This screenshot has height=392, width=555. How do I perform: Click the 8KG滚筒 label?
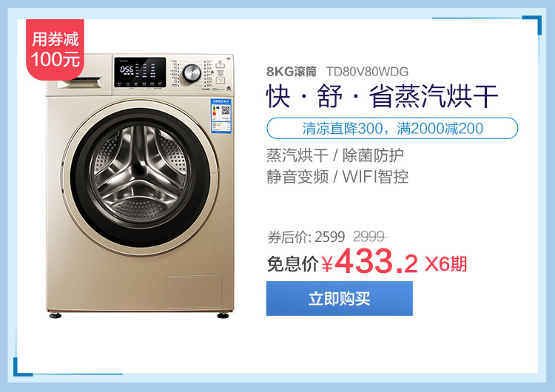click(291, 72)
